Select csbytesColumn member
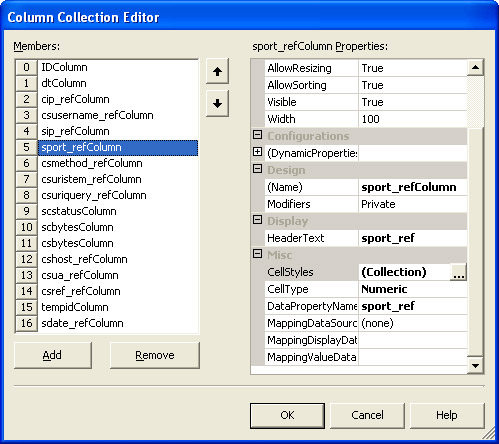The height and width of the screenshot is (444, 499). tap(118, 243)
